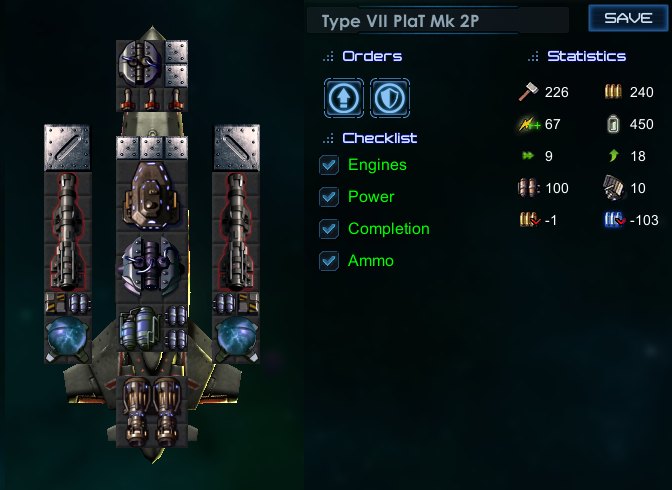Click the green turn rate arrow icon

(614, 156)
